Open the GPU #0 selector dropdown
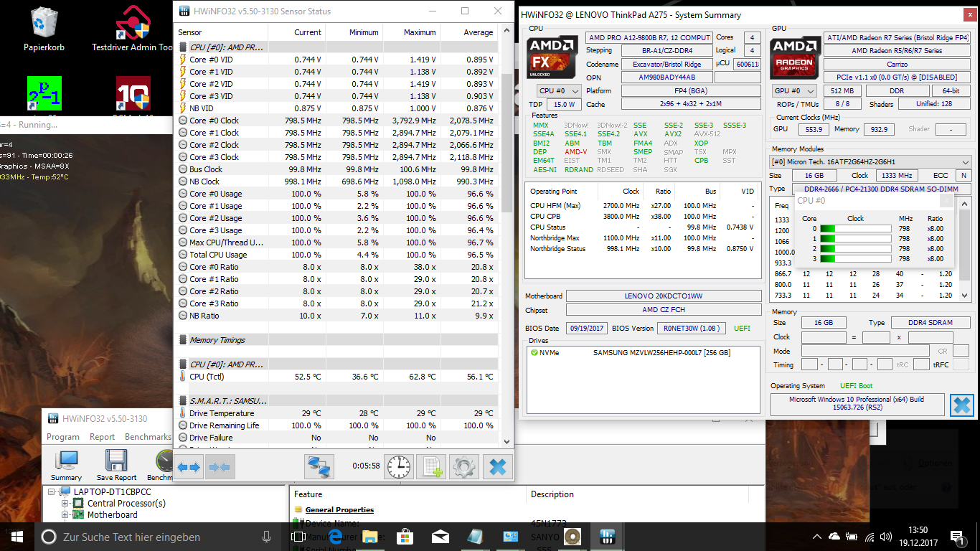This screenshot has width=980, height=551. click(x=794, y=91)
